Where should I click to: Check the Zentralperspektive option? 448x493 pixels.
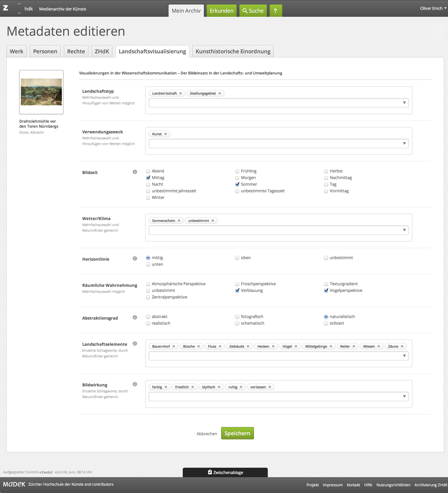[x=148, y=297]
